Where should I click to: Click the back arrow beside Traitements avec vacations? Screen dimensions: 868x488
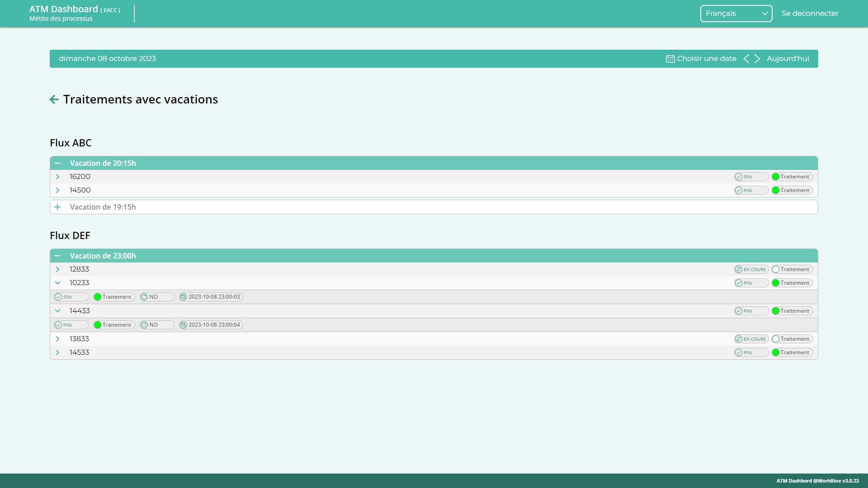(54, 99)
